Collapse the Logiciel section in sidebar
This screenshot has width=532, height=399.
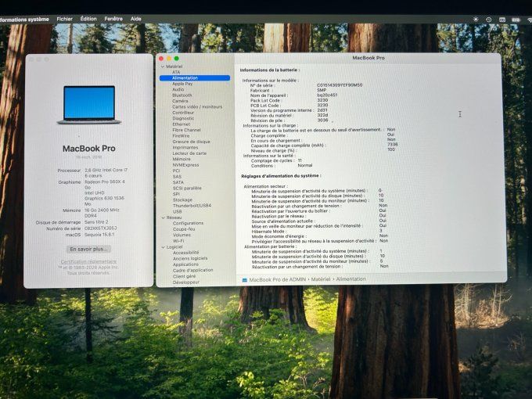click(164, 247)
